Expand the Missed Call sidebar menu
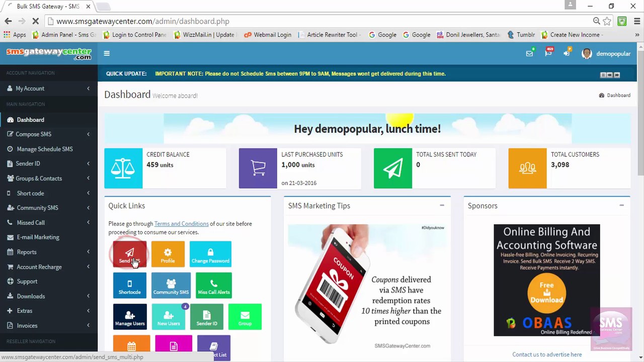This screenshot has width=644, height=362. click(49, 223)
